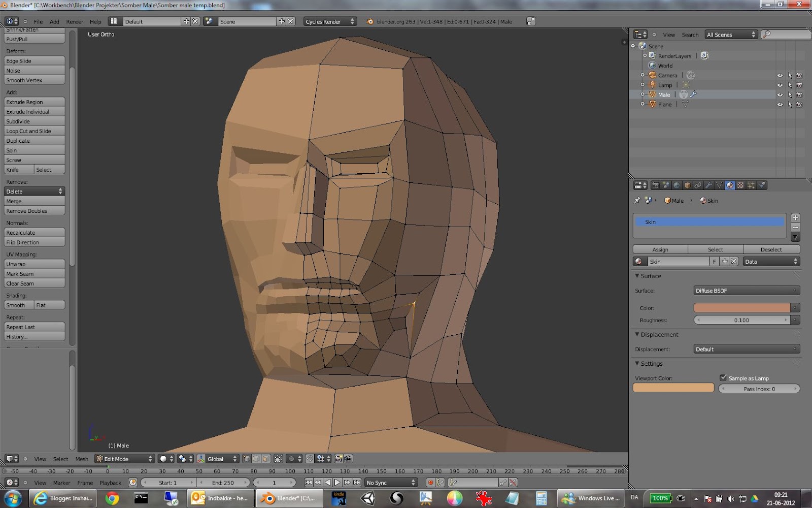Toggle limit selection to visible button
This screenshot has height=508, width=812.
278,459
